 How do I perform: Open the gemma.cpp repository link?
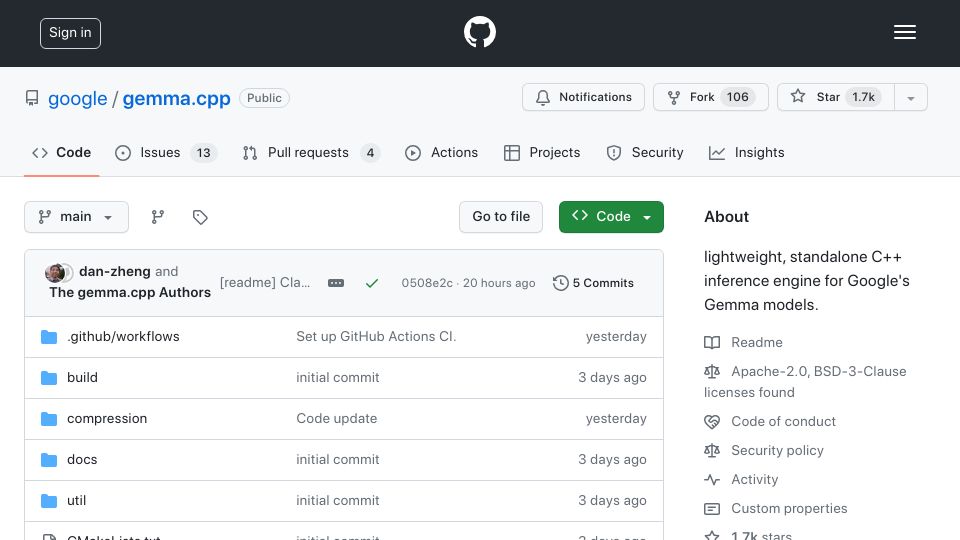click(176, 98)
